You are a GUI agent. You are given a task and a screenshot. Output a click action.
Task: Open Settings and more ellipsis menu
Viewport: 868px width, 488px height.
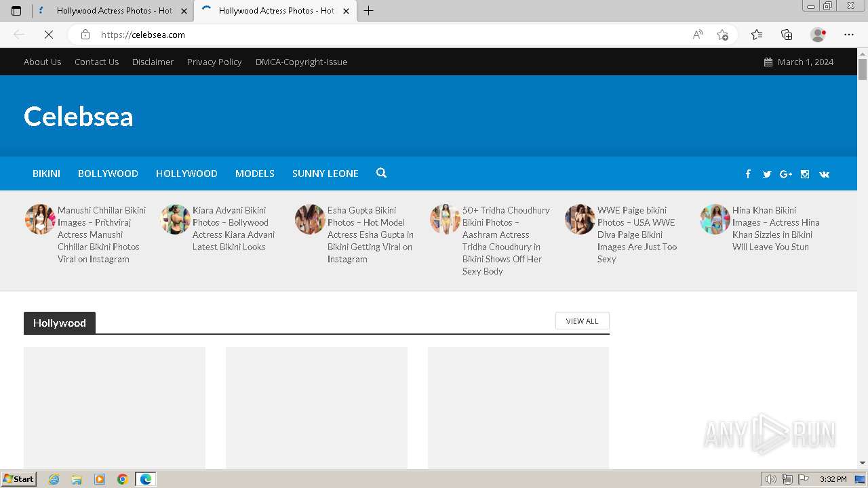pyautogui.click(x=849, y=35)
